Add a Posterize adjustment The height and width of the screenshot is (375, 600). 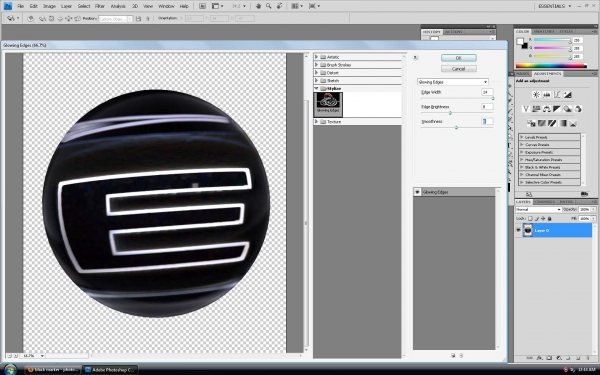point(541,123)
